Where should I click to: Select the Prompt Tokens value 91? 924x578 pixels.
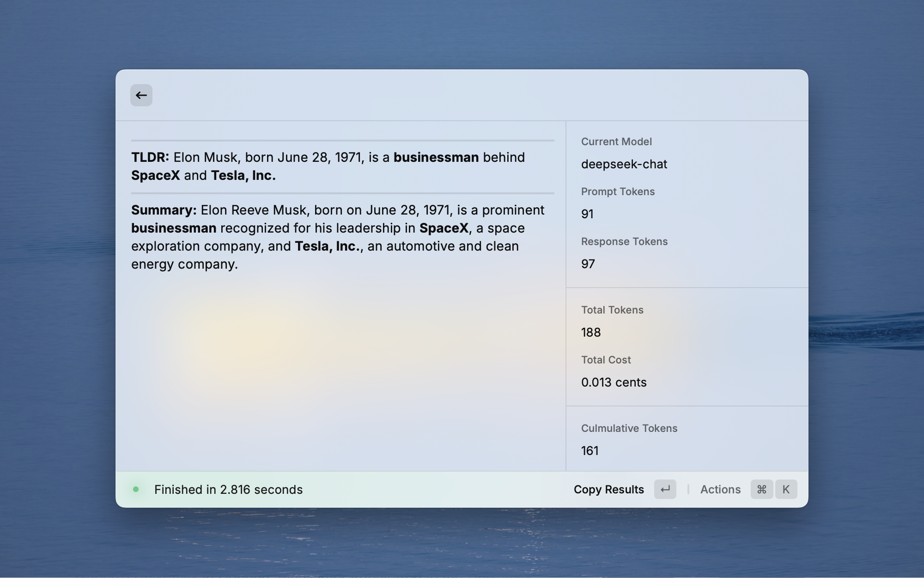[x=587, y=214]
